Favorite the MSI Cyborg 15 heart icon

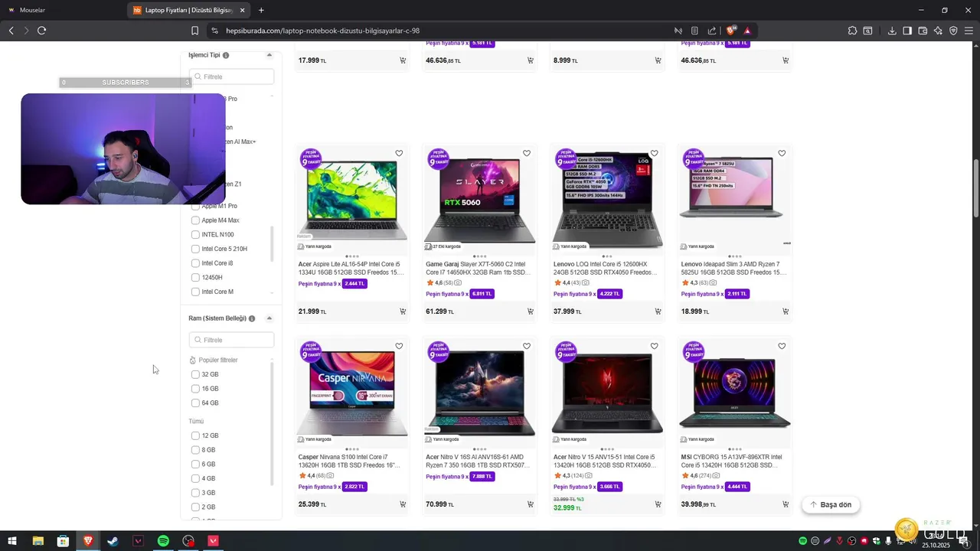pos(782,347)
